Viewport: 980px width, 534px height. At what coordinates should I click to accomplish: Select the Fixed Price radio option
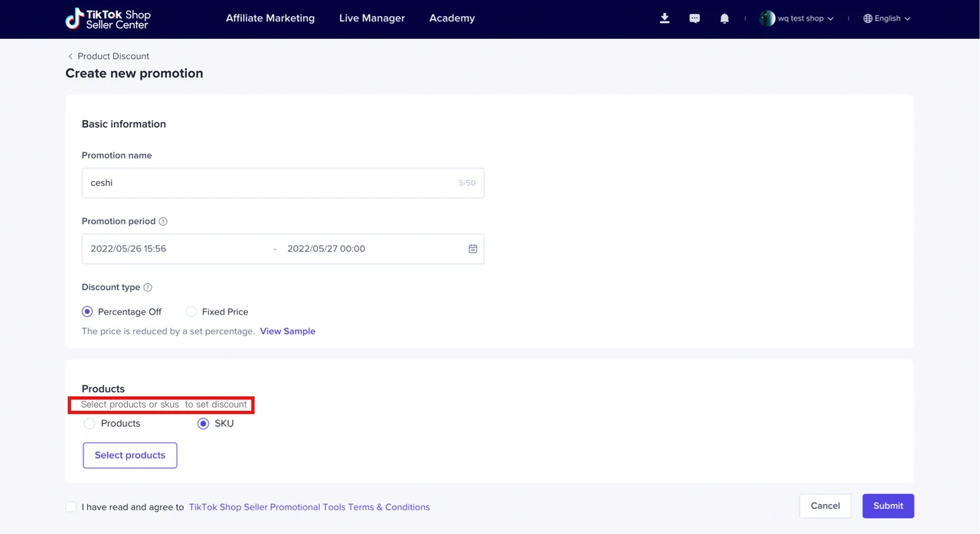tap(191, 312)
